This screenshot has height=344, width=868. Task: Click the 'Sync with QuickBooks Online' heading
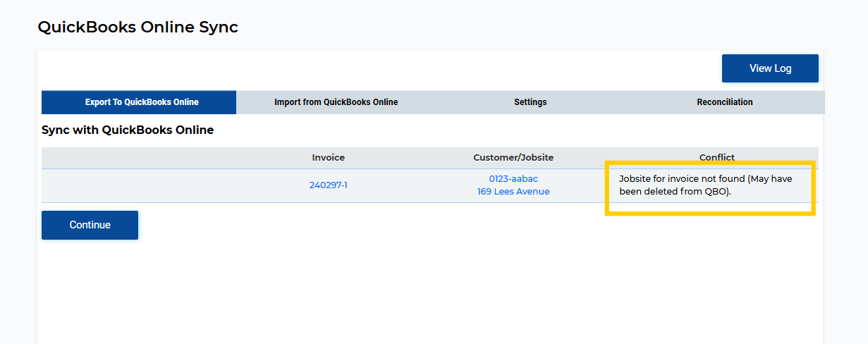pos(128,130)
